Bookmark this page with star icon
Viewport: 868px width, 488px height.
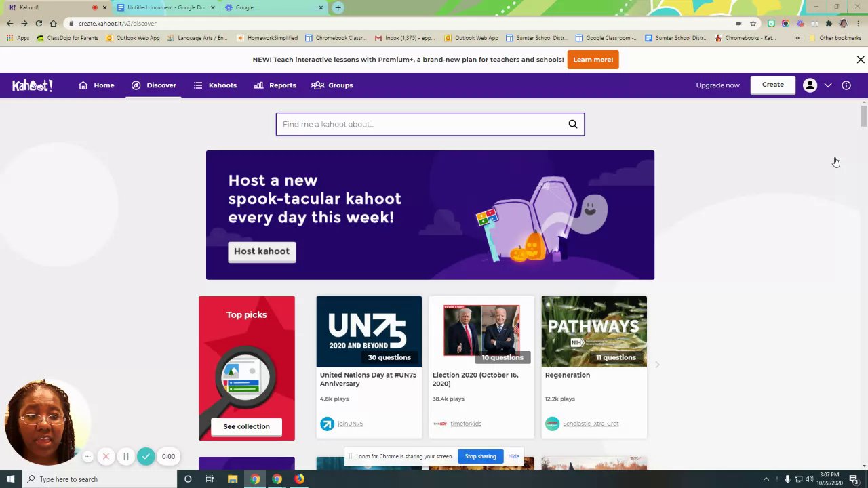753,24
